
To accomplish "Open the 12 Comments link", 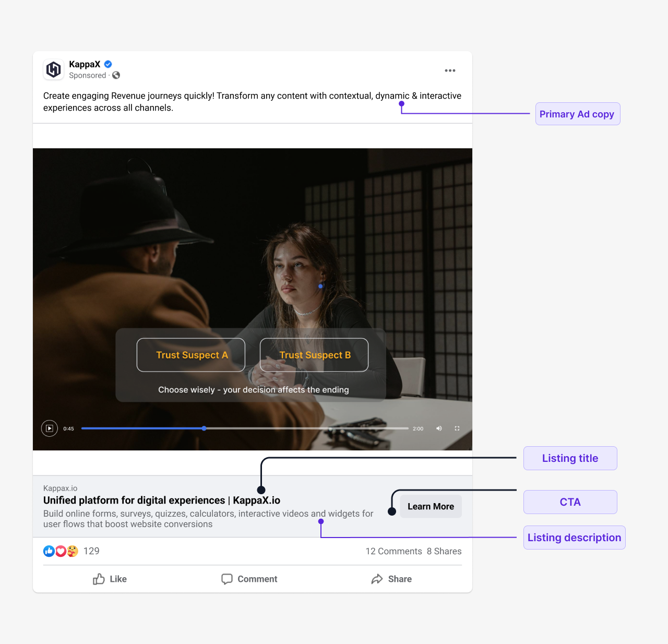I will (393, 551).
